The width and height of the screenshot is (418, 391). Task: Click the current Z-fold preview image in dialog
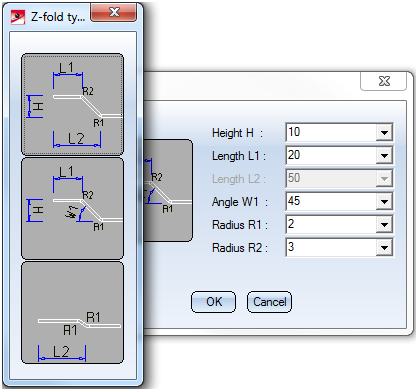[168, 190]
